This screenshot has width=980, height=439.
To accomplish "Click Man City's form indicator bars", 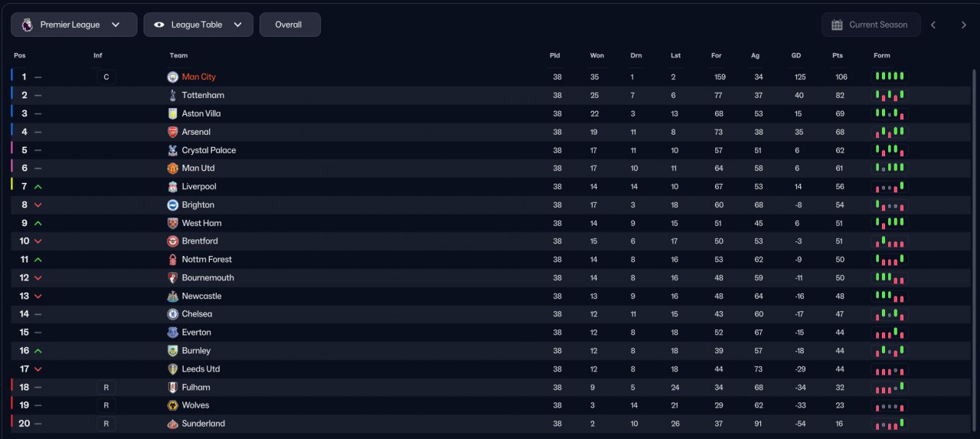I will (890, 77).
